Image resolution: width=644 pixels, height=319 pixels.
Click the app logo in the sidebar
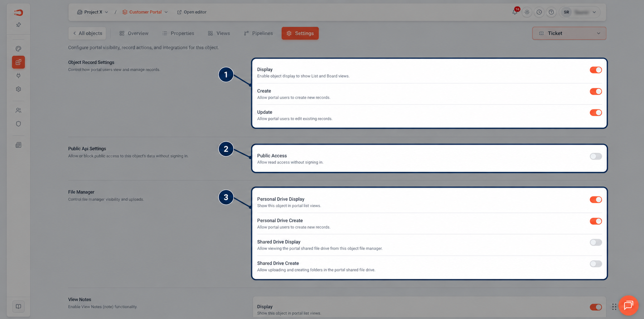point(18,13)
